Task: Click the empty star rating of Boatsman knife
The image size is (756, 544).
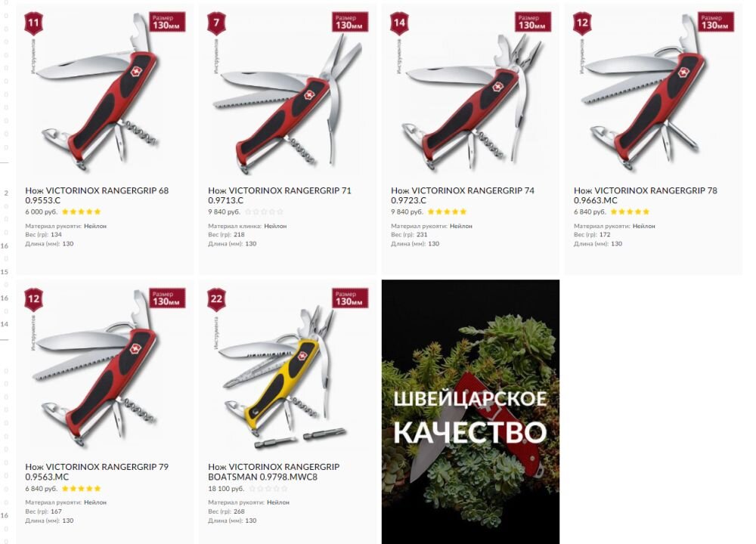Action: tap(268, 488)
